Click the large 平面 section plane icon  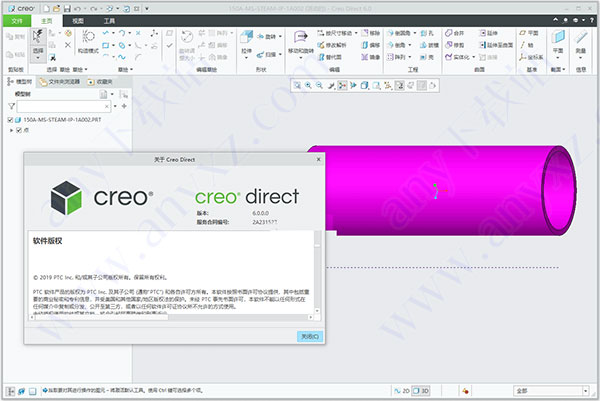pyautogui.click(x=558, y=37)
